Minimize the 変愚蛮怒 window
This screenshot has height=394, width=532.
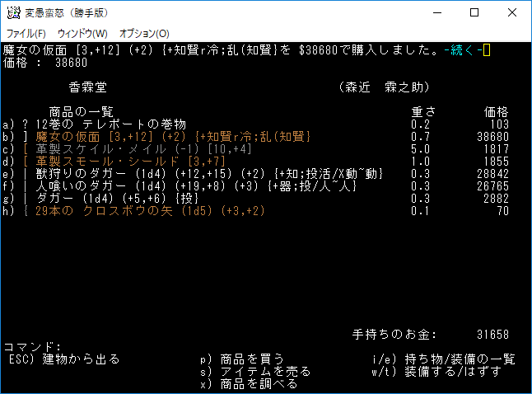[x=436, y=12]
